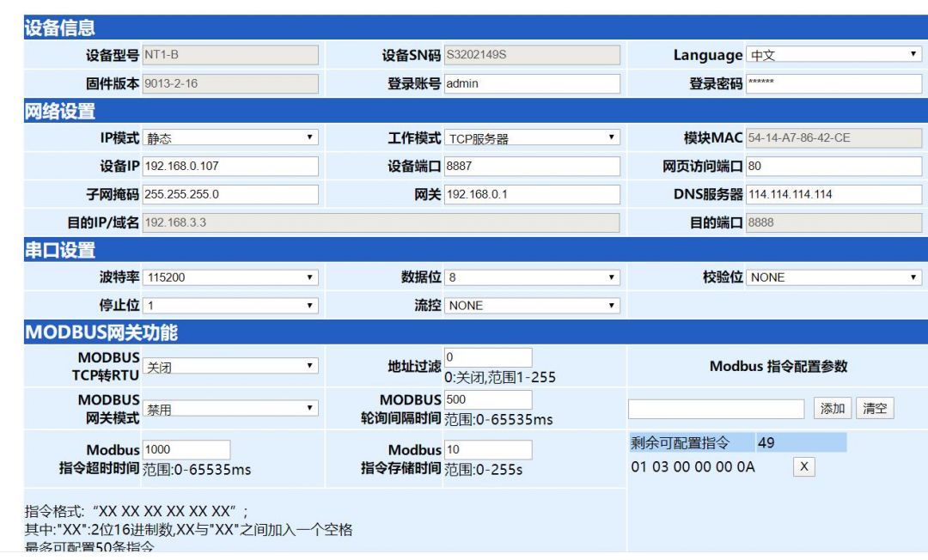928x560 pixels.
Task: Click the 设备端口 field showing 8887
Action: pos(533,166)
